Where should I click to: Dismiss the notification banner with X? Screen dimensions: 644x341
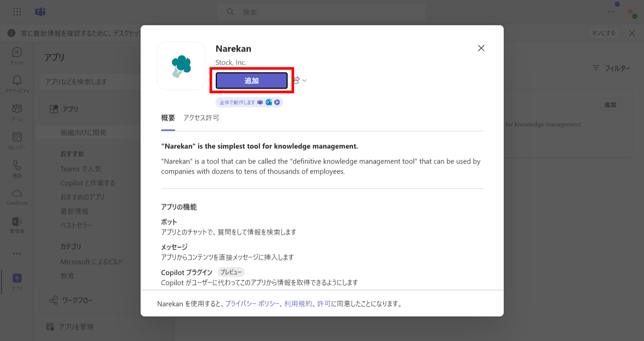[x=632, y=33]
